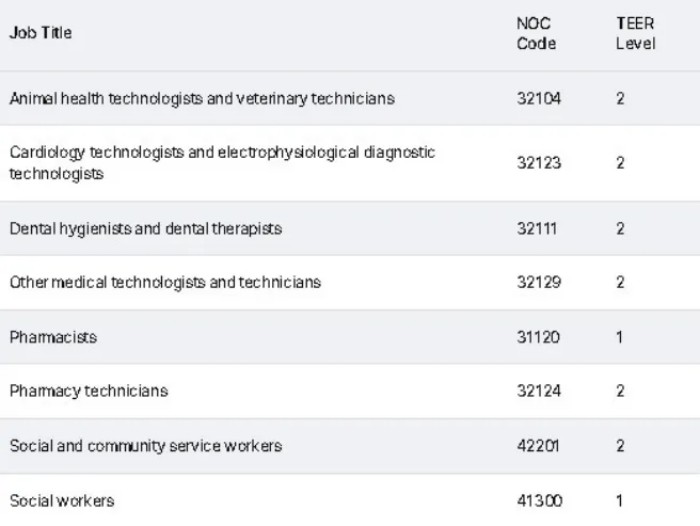Viewport: 700px width, 526px height.
Task: Select Other medical technologists and technicians
Action: pyautogui.click(x=165, y=282)
